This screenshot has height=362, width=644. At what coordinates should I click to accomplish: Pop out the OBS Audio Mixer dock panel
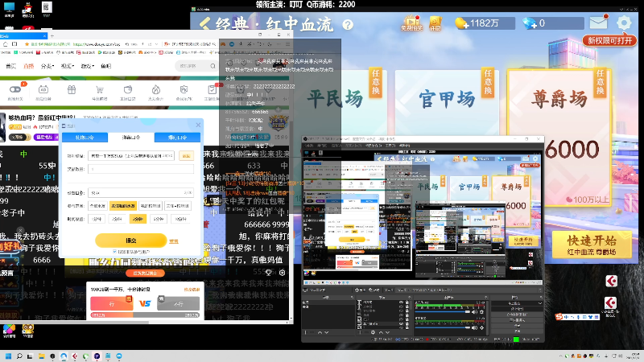[486, 297]
